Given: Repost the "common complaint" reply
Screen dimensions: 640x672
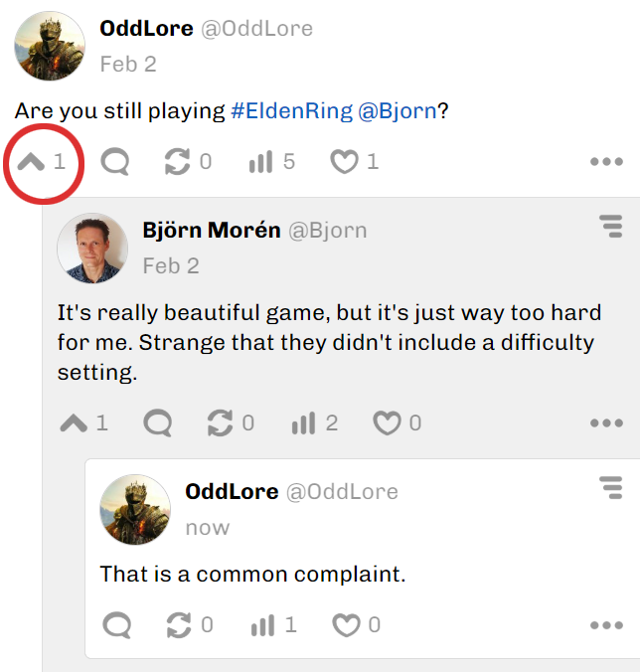Looking at the screenshot, I should pos(179,625).
